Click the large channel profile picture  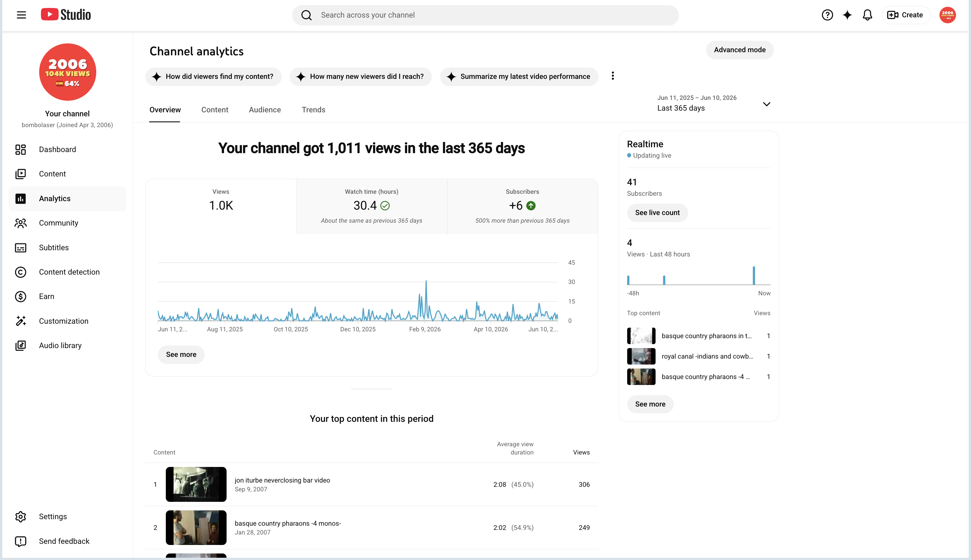pyautogui.click(x=67, y=72)
